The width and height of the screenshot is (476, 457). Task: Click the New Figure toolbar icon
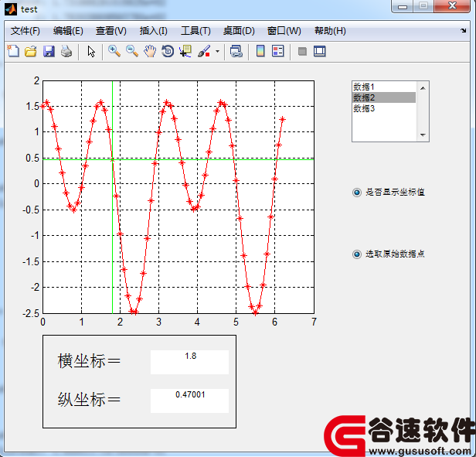[x=12, y=51]
